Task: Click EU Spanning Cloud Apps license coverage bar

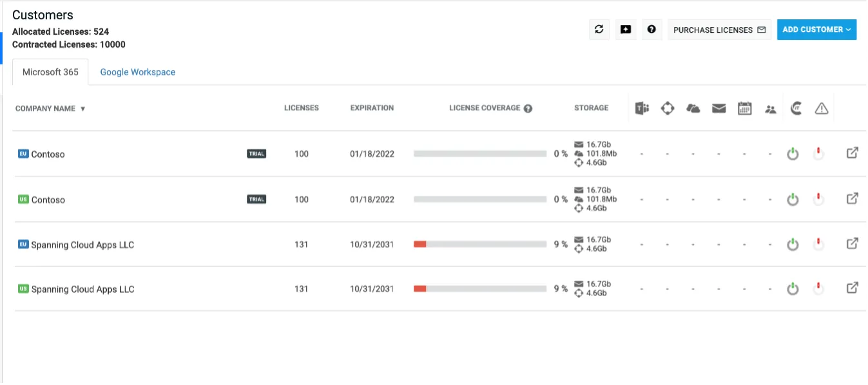Action: point(480,244)
